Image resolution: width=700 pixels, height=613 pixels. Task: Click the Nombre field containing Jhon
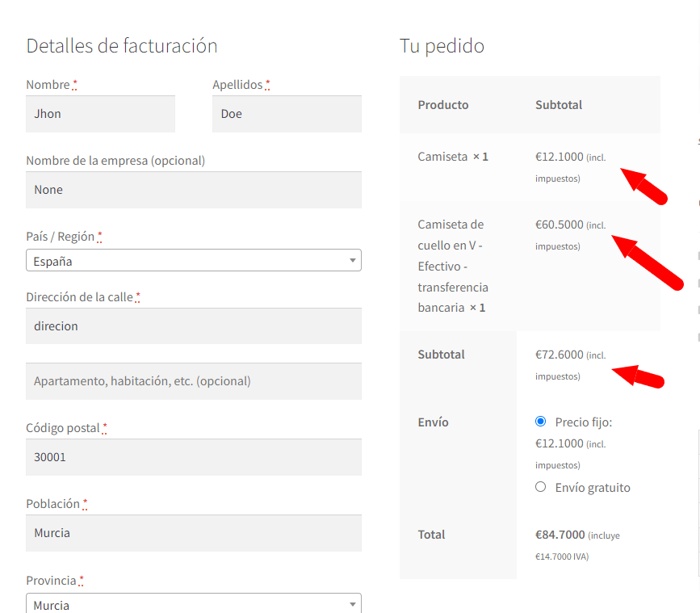[100, 114]
